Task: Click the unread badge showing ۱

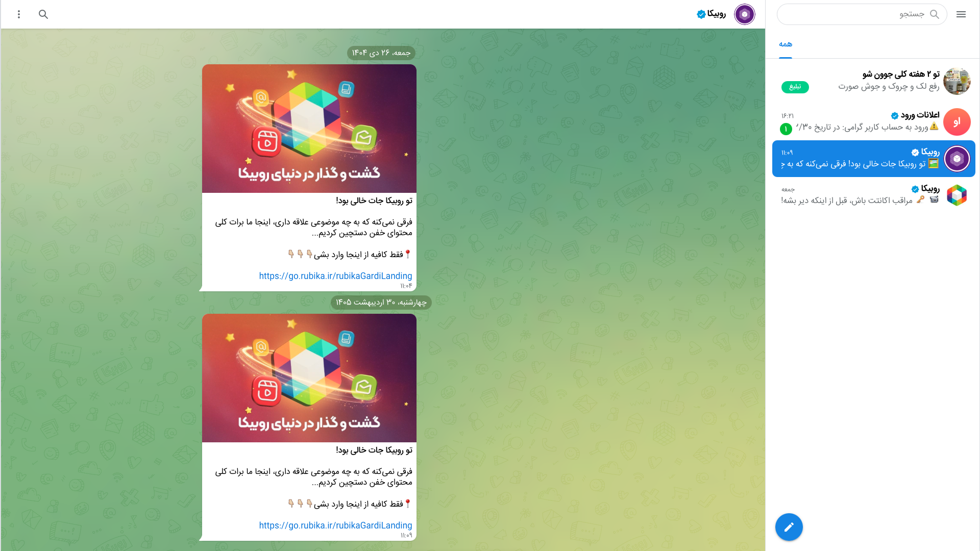Action: (786, 129)
